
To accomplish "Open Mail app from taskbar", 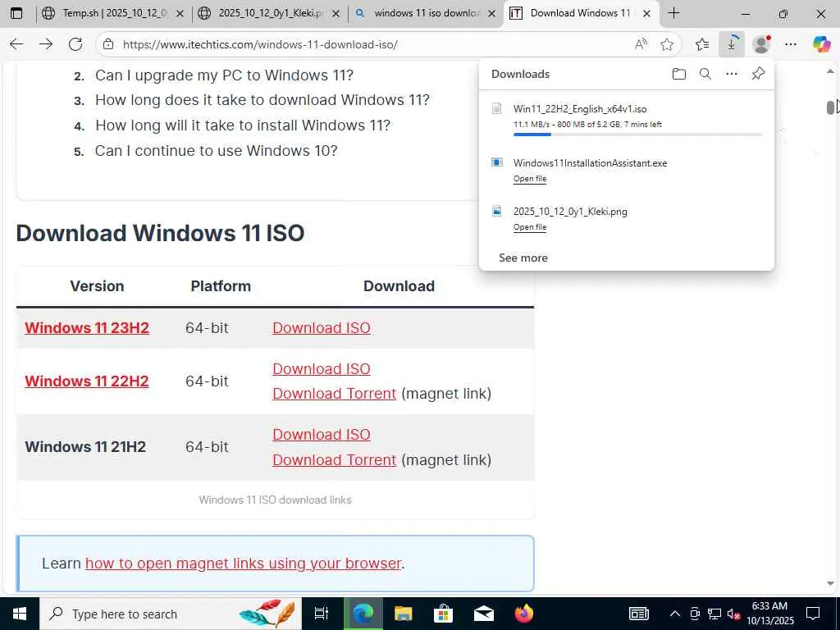I will click(484, 614).
